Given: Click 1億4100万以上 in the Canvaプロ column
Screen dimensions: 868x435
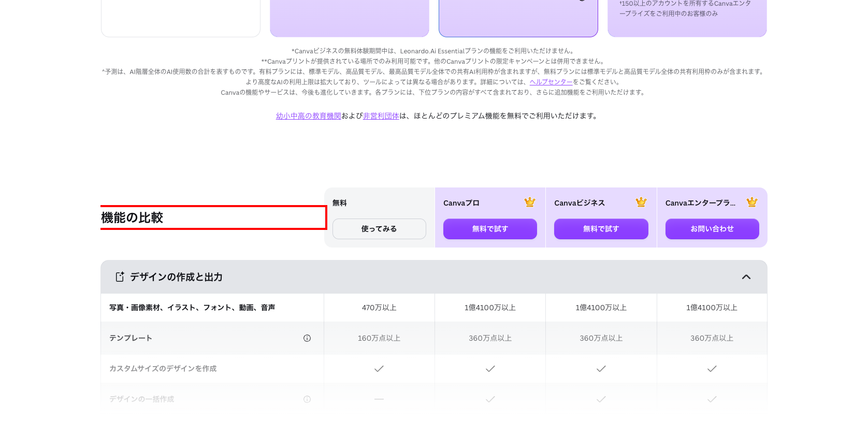Looking at the screenshot, I should (x=490, y=308).
